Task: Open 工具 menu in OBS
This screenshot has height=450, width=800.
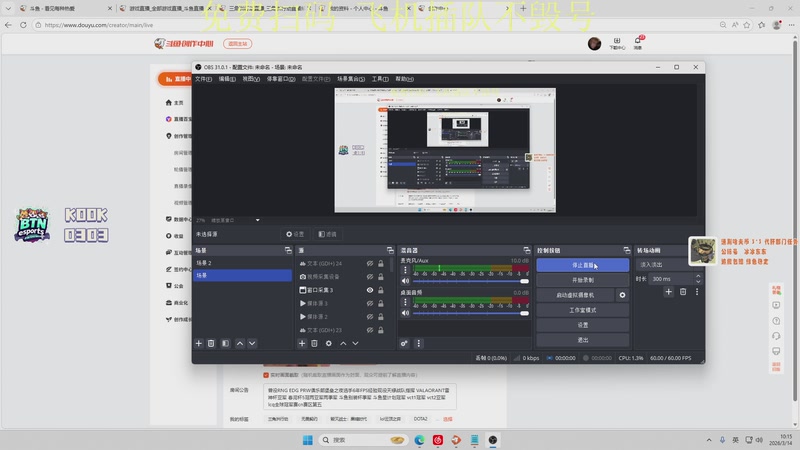Action: click(380, 79)
